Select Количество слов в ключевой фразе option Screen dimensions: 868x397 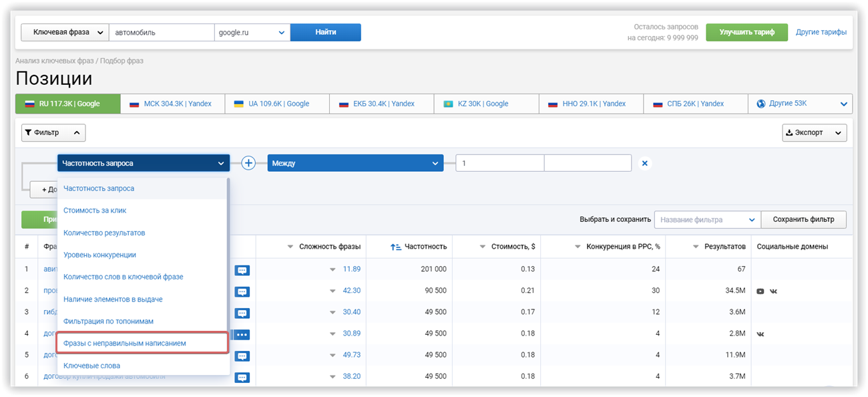[142, 277]
